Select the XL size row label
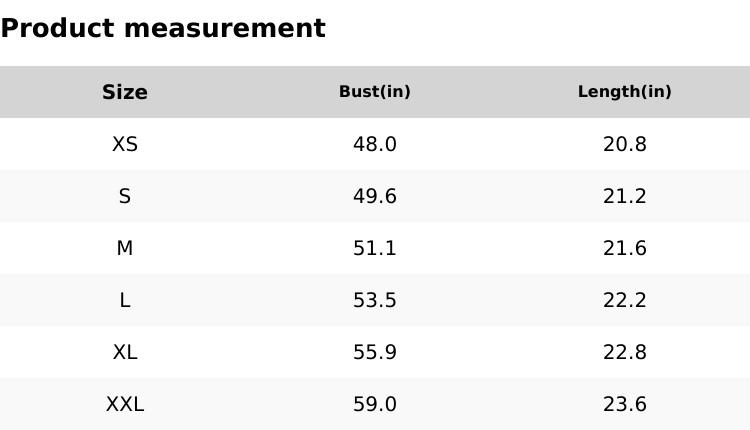This screenshot has width=750, height=430. pyautogui.click(x=125, y=352)
